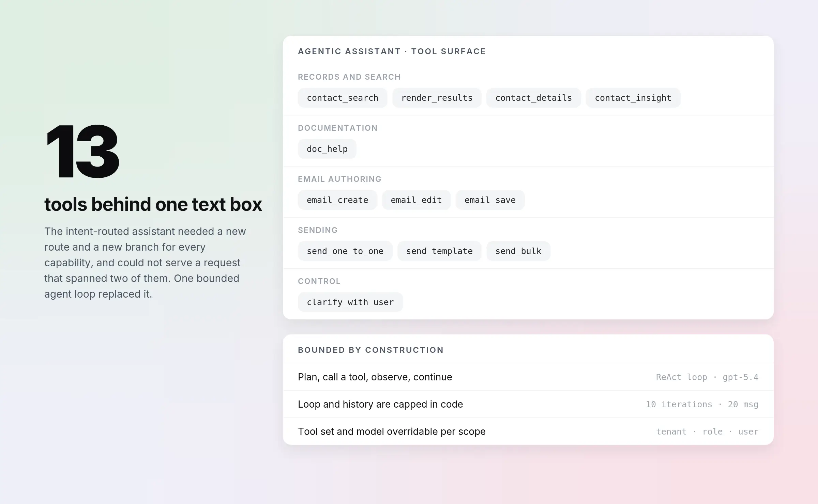Select the email_create chip
This screenshot has height=504, width=818.
coord(337,200)
